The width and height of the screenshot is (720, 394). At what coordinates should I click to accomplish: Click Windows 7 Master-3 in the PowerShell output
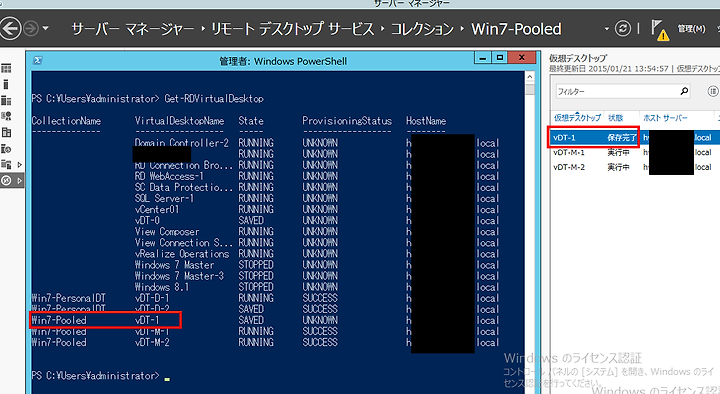click(x=179, y=276)
